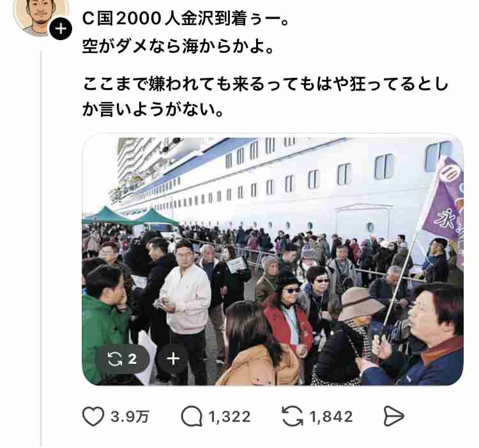
Task: Repost using the circular arrows icon
Action: click(293, 416)
